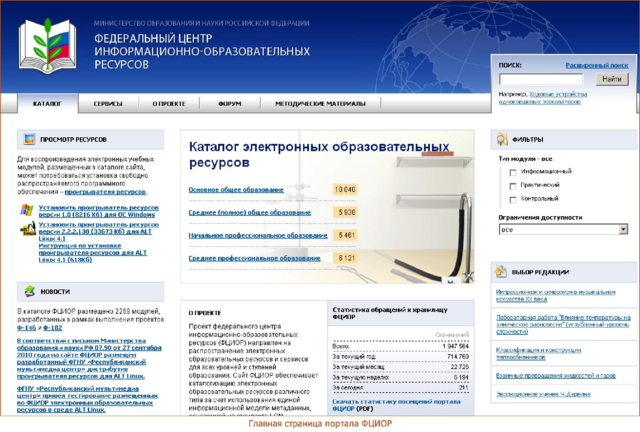640x432 pixels.
Task: Open news item about testing resources in ALT Linux
Action: (x=87, y=399)
